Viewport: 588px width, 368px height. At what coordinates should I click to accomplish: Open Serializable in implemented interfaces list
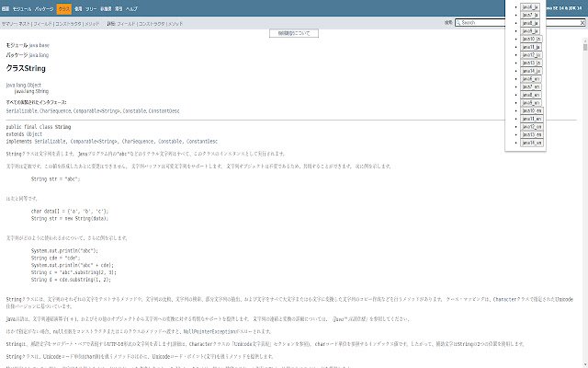click(x=22, y=111)
